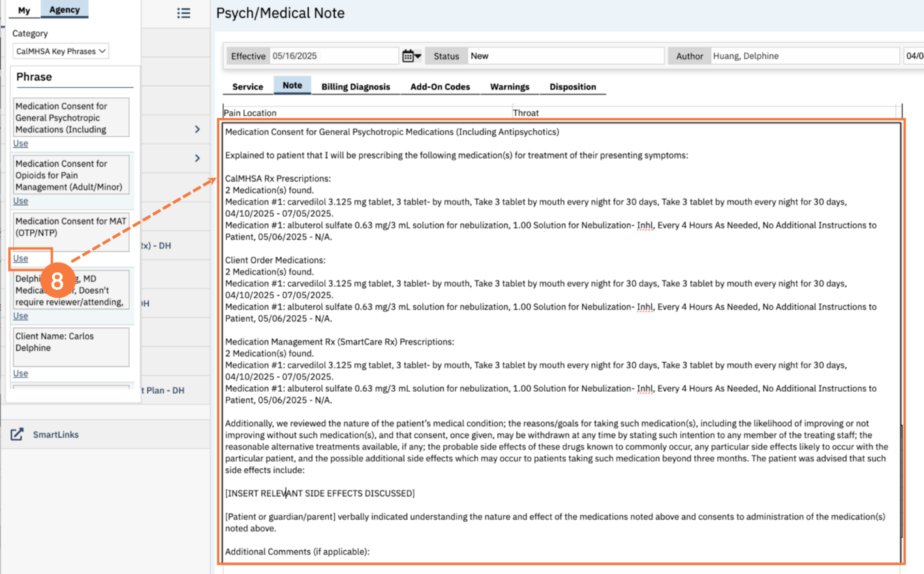The height and width of the screenshot is (574, 924).
Task: Open the list menu icon beside Agency tab
Action: tap(184, 13)
